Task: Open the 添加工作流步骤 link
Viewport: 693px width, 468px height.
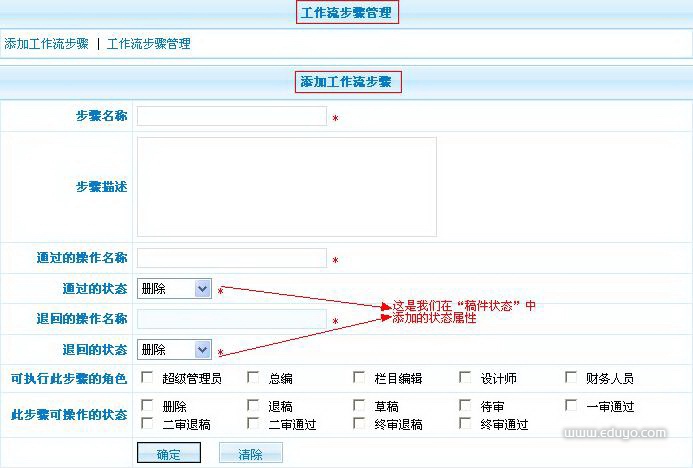Action: pyautogui.click(x=46, y=44)
